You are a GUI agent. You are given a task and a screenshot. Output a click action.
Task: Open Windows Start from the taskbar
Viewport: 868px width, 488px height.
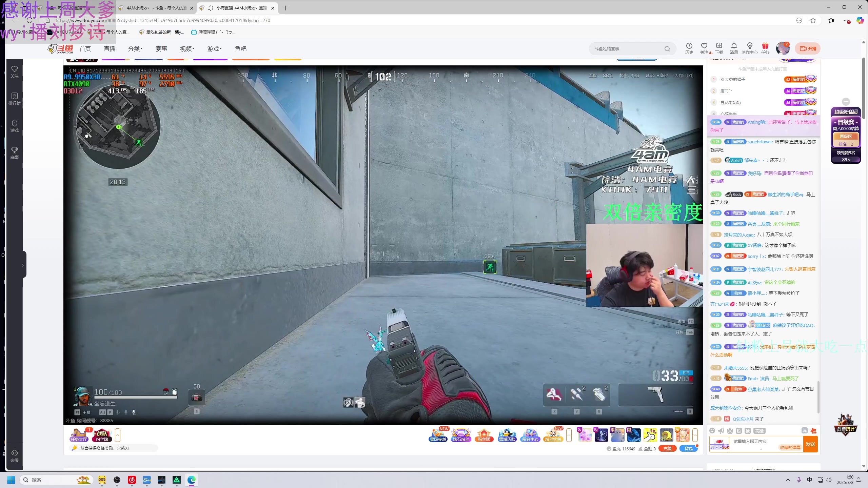coord(11,480)
